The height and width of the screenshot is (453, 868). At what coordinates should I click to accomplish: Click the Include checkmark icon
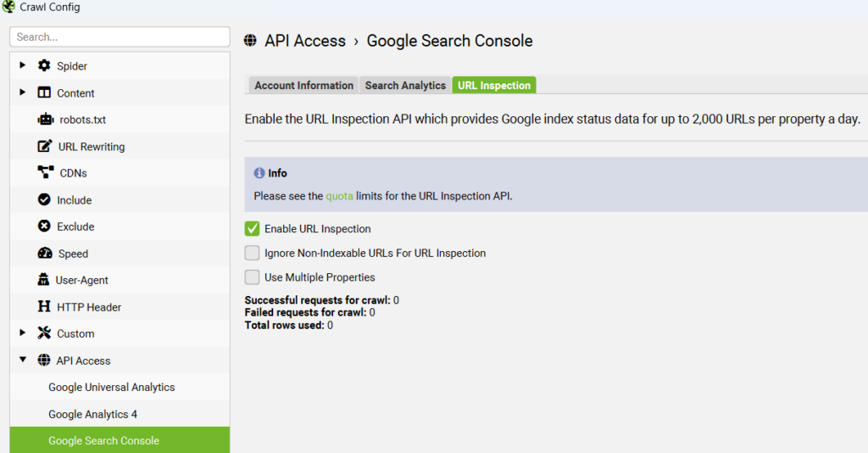[x=44, y=199]
